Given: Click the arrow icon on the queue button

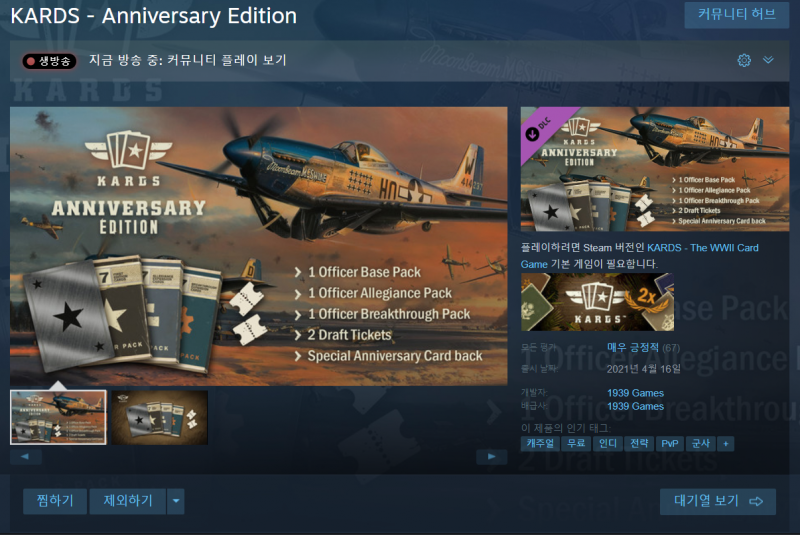Looking at the screenshot, I should click(756, 501).
